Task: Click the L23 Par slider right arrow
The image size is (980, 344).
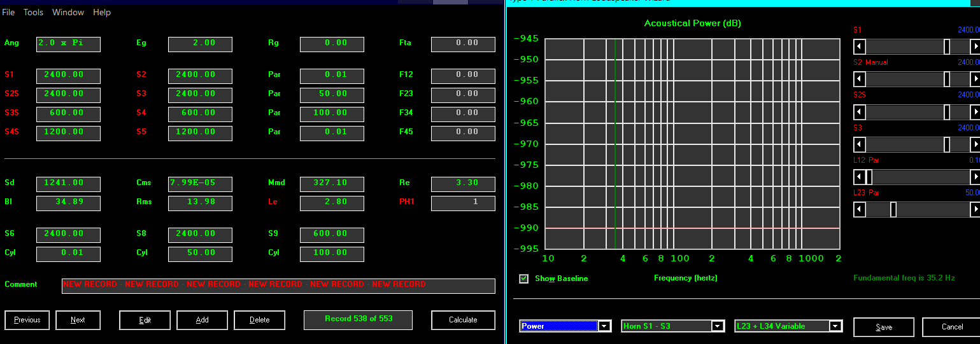Action: pos(975,209)
